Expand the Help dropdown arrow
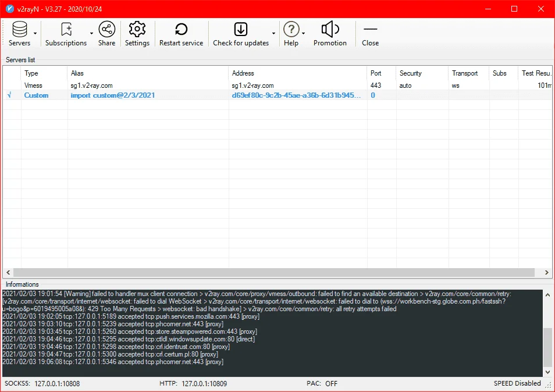The width and height of the screenshot is (555, 392). tap(304, 34)
